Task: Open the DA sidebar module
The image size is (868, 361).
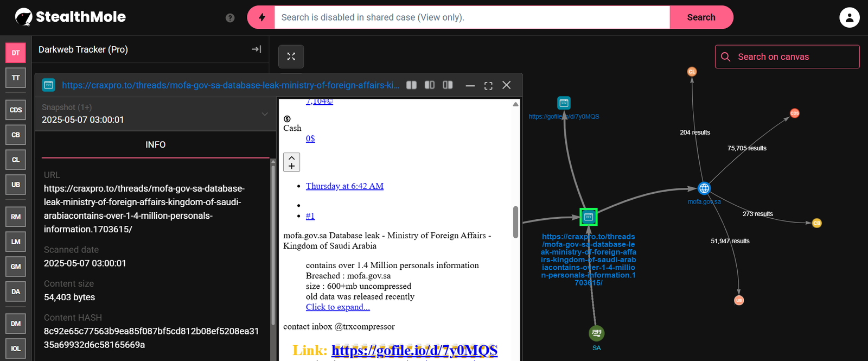Action: 16,292
